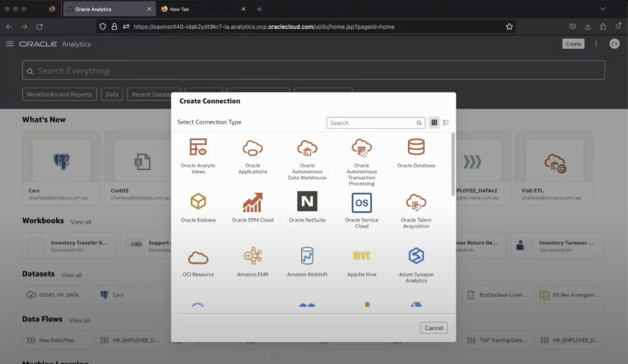Select Oracle Autonomous Data Warehouse

(307, 159)
